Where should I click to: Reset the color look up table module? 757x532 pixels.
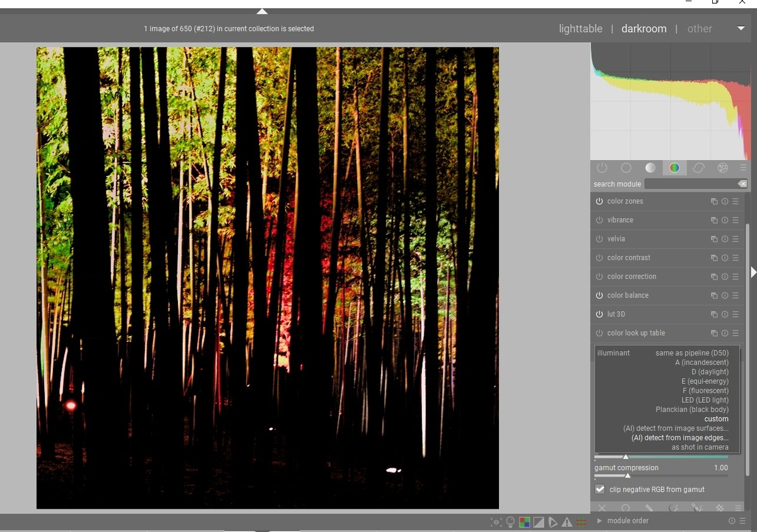click(725, 333)
